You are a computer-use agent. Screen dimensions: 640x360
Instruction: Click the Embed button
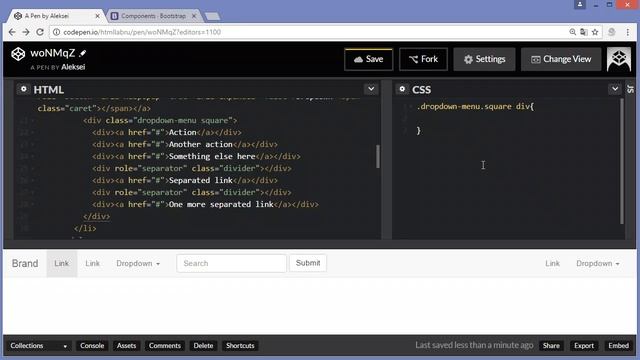[x=618, y=346]
